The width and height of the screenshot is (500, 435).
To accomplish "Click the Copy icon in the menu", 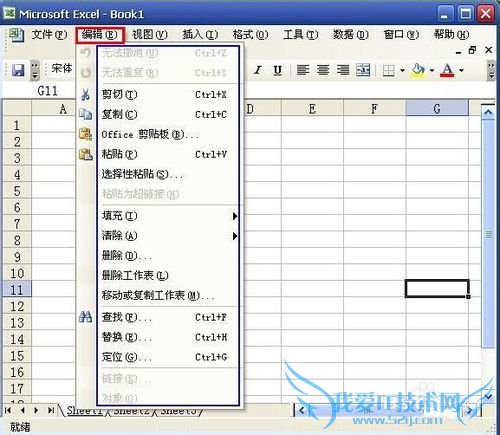I will (x=85, y=114).
